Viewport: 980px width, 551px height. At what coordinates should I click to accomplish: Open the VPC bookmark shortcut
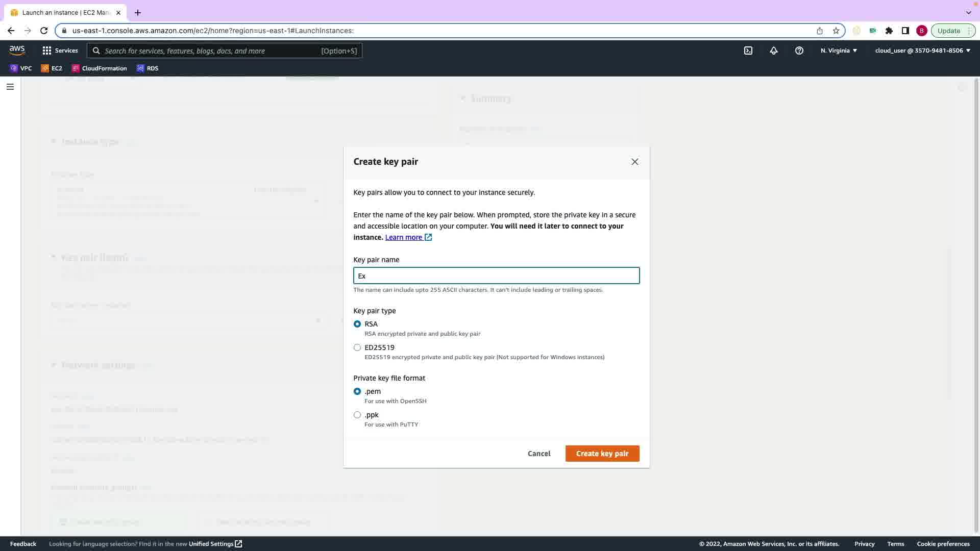point(21,68)
